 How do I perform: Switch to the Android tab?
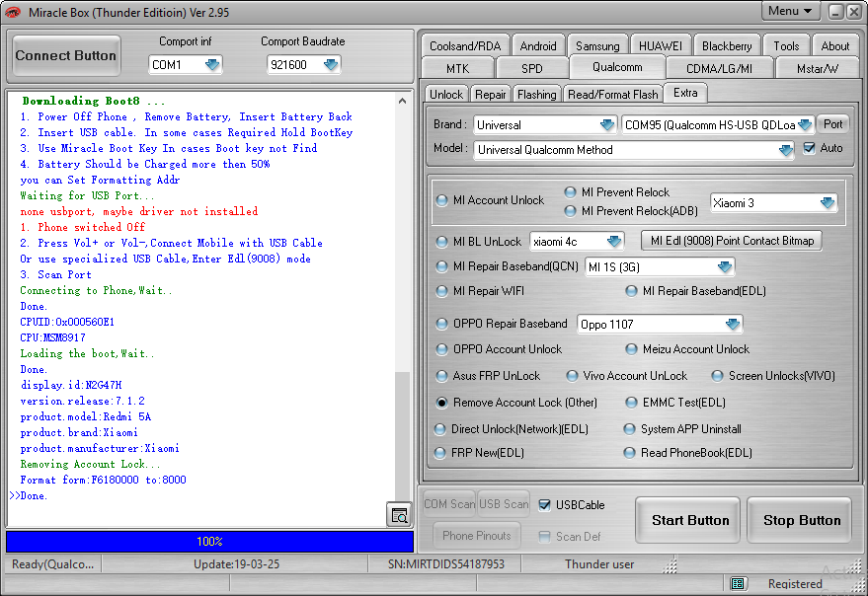click(538, 46)
